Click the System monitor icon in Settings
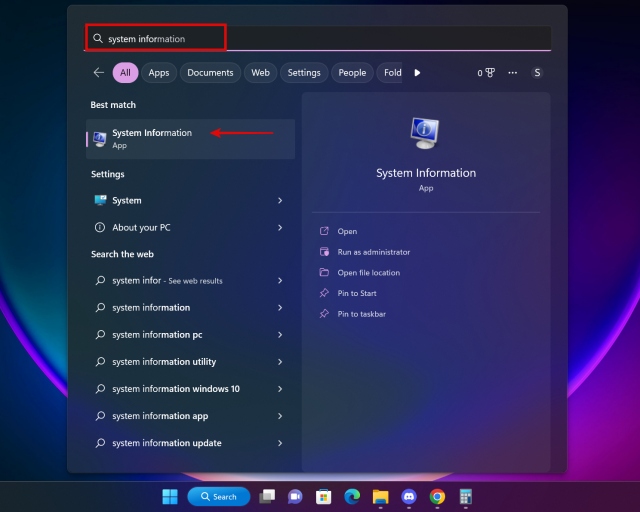Screen dimensions: 640x512 (100, 200)
